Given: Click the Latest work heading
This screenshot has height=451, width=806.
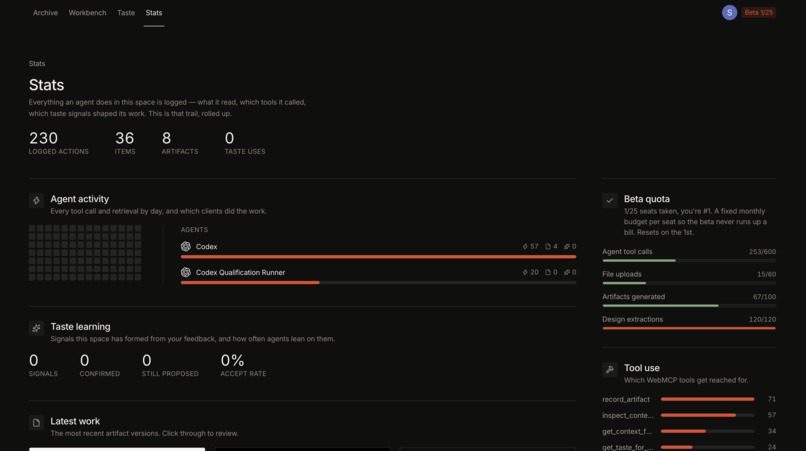Looking at the screenshot, I should 75,421.
